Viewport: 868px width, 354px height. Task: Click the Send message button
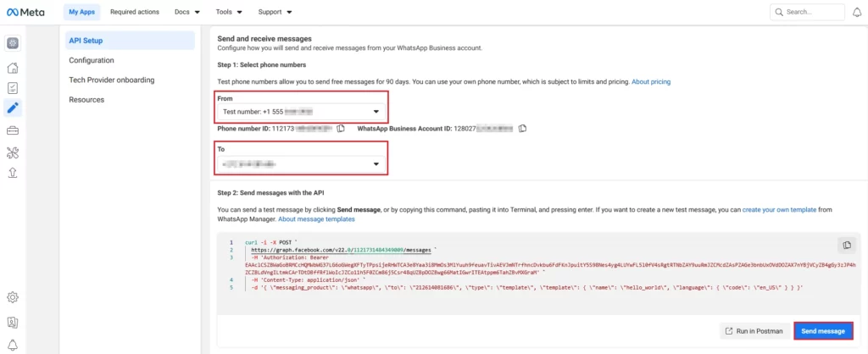tap(823, 331)
